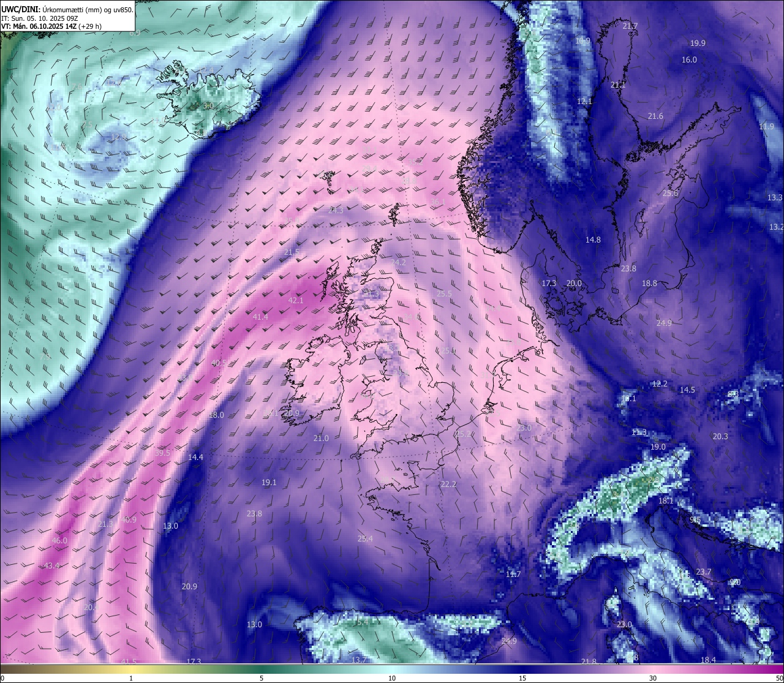
Task: Click the 14.5 value label
Action: pyautogui.click(x=687, y=390)
